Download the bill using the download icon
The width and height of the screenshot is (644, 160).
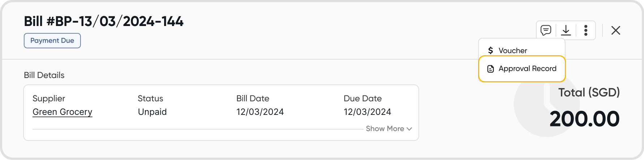click(x=566, y=30)
